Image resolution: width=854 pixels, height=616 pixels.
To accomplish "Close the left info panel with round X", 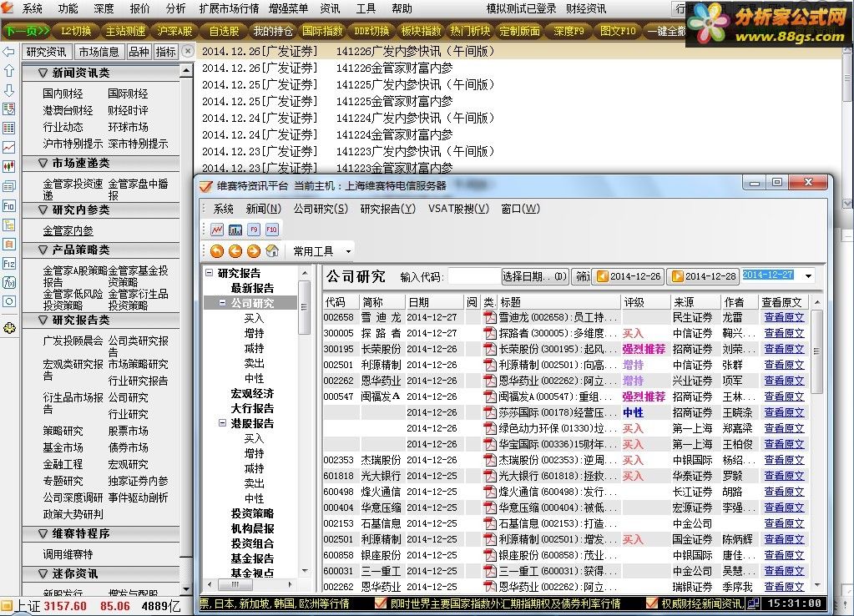I will coord(187,51).
